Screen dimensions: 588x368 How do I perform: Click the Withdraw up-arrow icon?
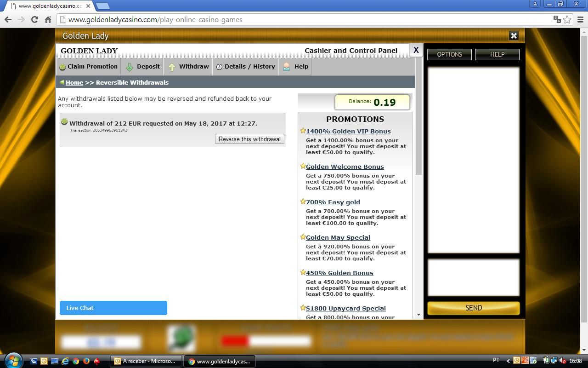[x=171, y=67]
